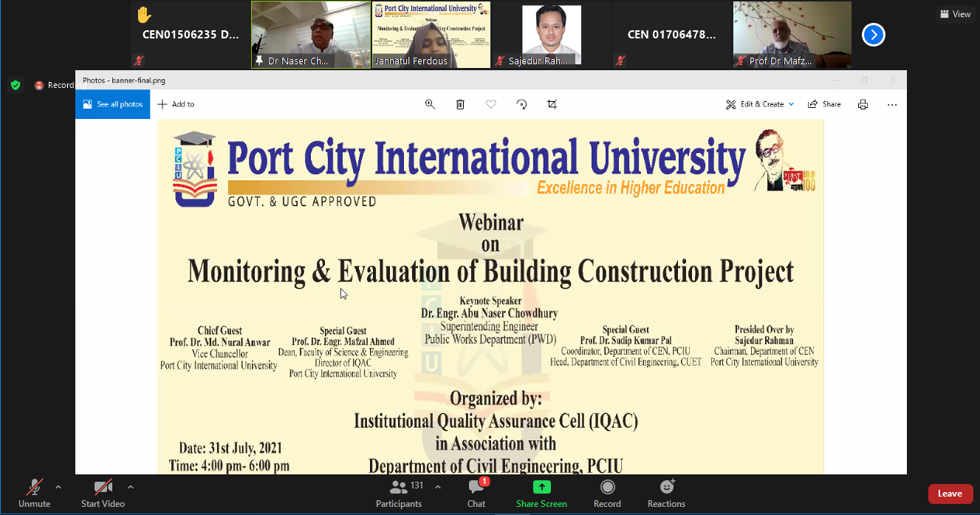Screen dimensions: 980x515
Task: Click the Delete trash icon in Photos
Action: tap(460, 104)
